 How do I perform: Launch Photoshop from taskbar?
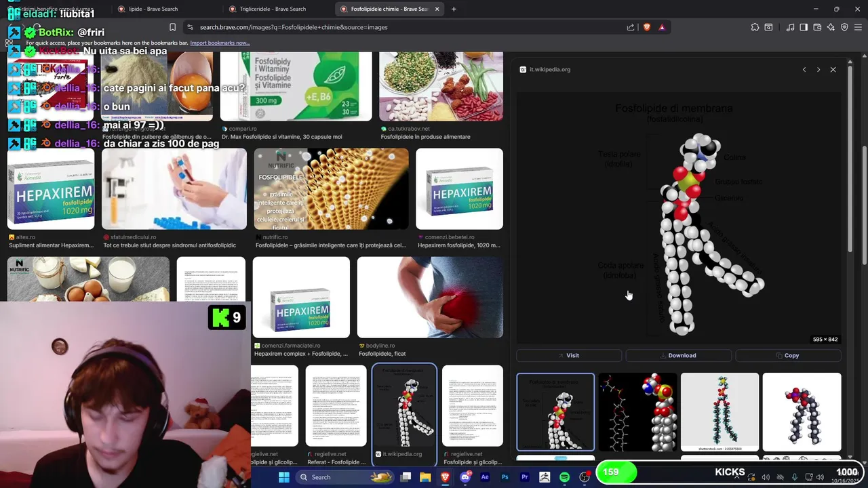505,477
